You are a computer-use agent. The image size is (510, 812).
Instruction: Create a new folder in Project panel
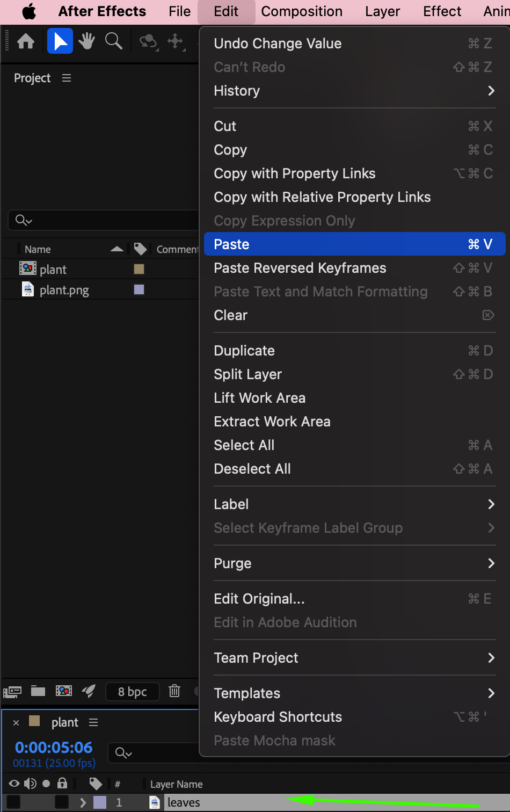(38, 691)
